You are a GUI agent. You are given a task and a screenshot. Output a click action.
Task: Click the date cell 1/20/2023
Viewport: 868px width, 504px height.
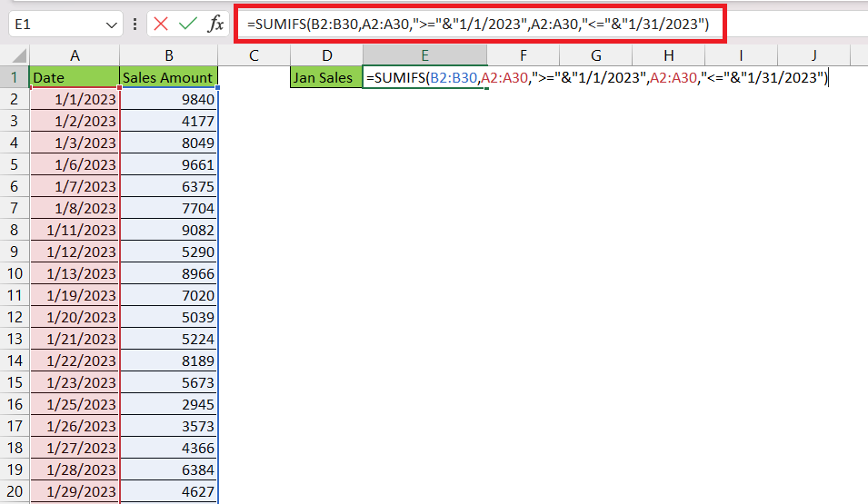coord(75,317)
